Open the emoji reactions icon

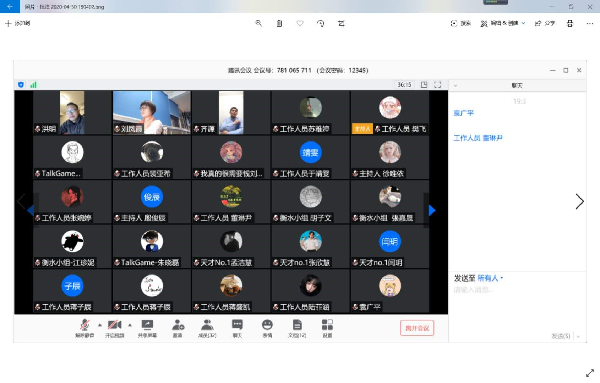coord(267,328)
